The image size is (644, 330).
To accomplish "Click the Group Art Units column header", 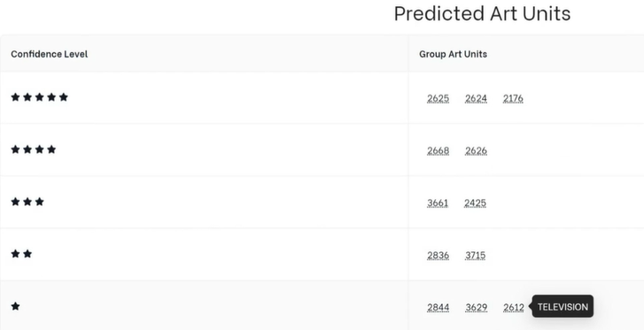I will 453,54.
